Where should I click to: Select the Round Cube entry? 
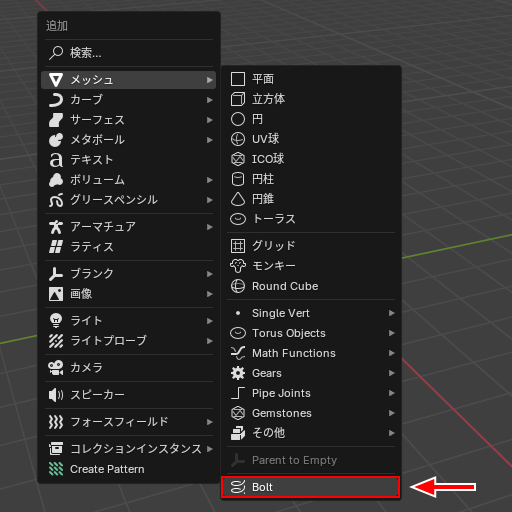tap(311, 286)
